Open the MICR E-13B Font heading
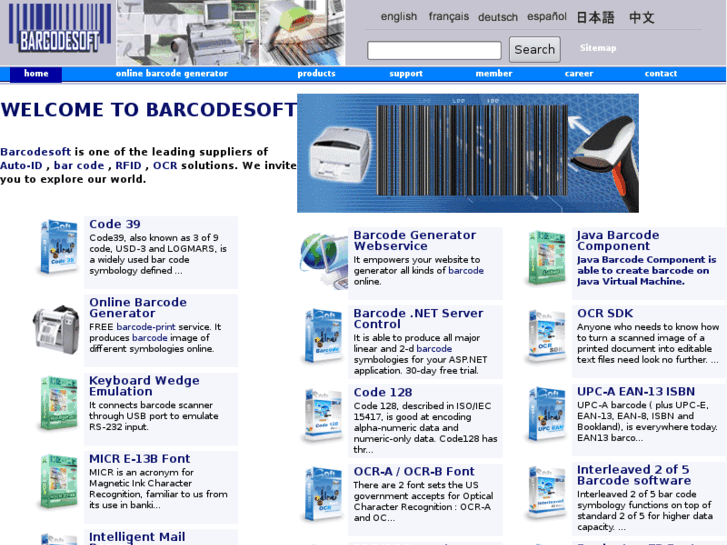727x545 pixels. [x=140, y=459]
